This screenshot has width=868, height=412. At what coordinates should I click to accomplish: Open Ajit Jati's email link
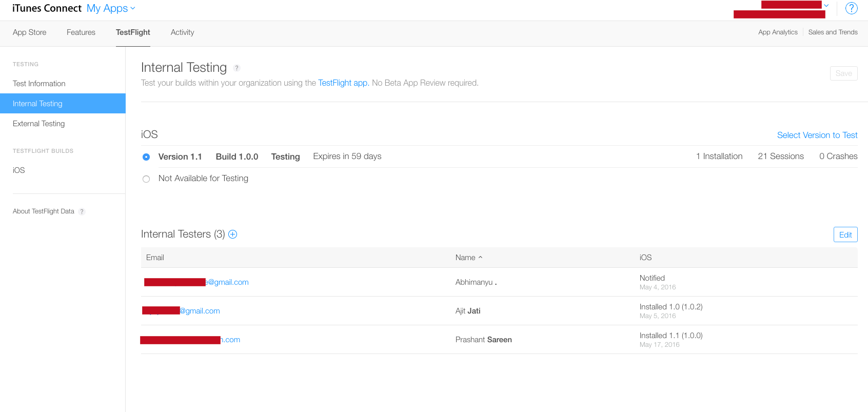[181, 311]
